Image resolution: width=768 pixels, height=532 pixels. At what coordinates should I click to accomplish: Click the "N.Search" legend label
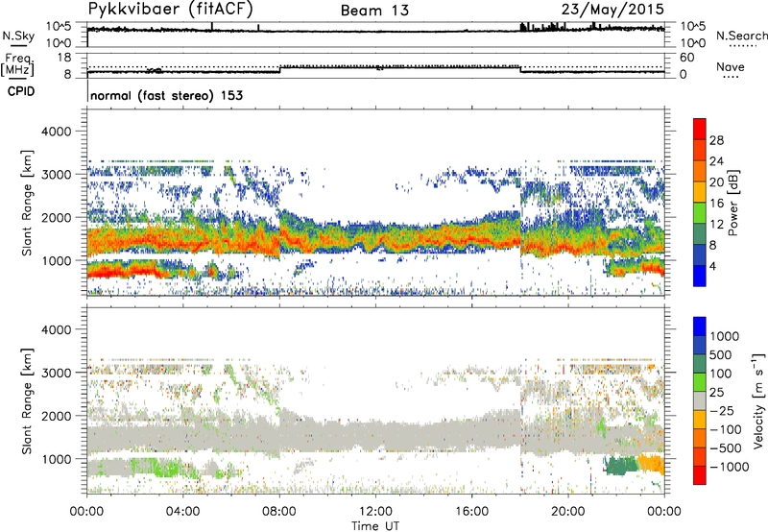pyautogui.click(x=741, y=36)
